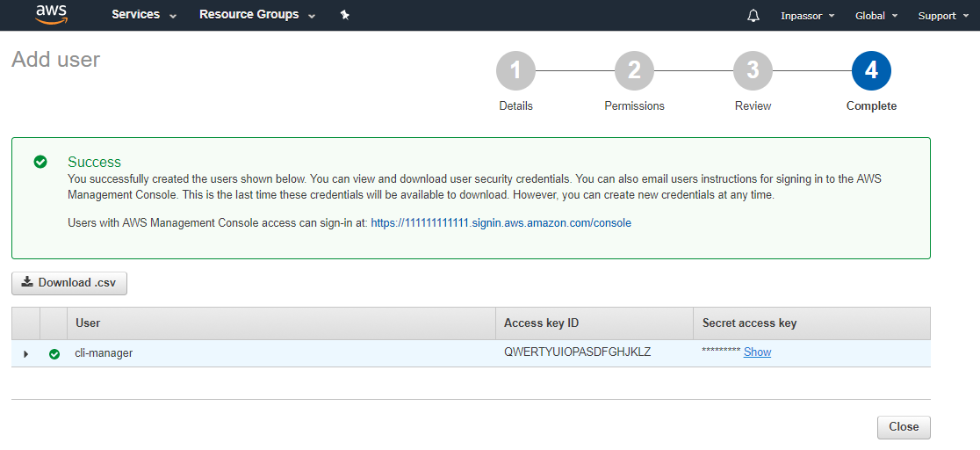
Task: Open the Services dropdown menu
Action: [144, 15]
